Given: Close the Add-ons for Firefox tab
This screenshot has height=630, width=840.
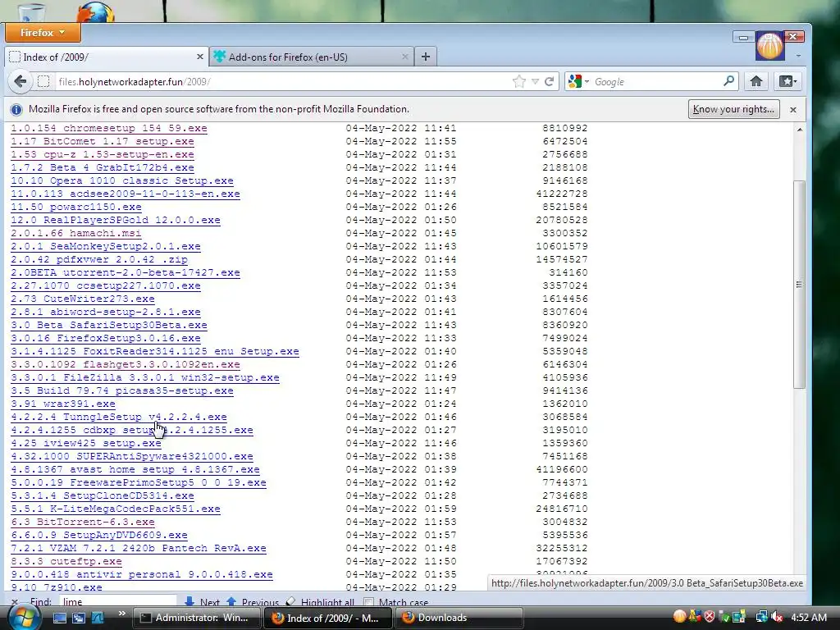Looking at the screenshot, I should (x=404, y=57).
